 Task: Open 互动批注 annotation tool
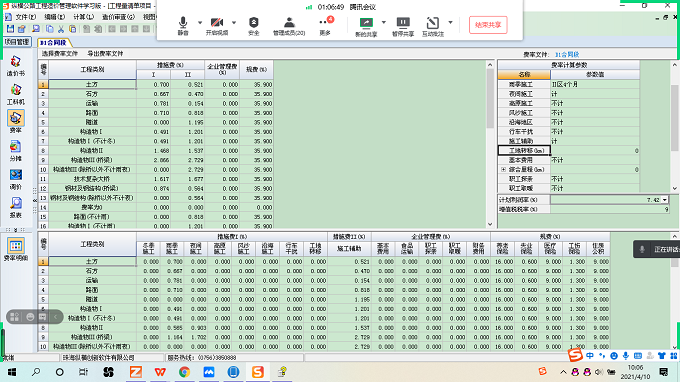click(433, 26)
